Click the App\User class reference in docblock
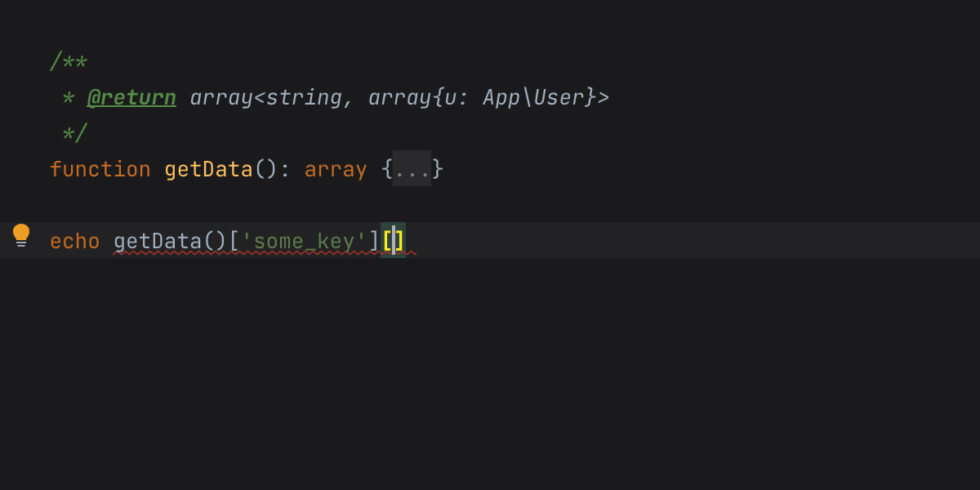Screen dimensions: 980x490 tap(532, 98)
